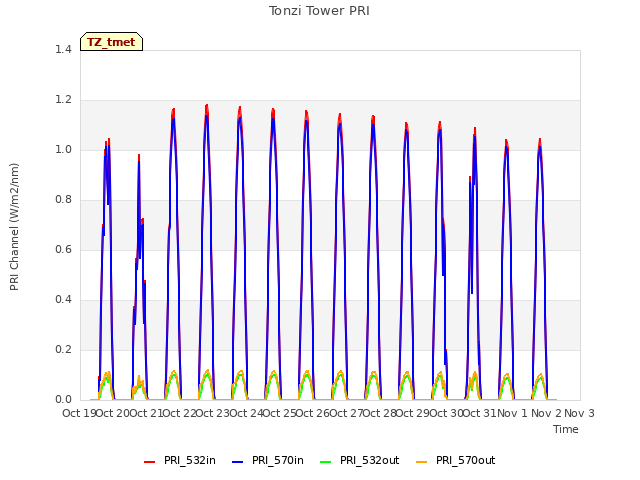This screenshot has height=480, width=640.
Task: Click the 1.4 y-axis tick label
Action: (x=63, y=49)
